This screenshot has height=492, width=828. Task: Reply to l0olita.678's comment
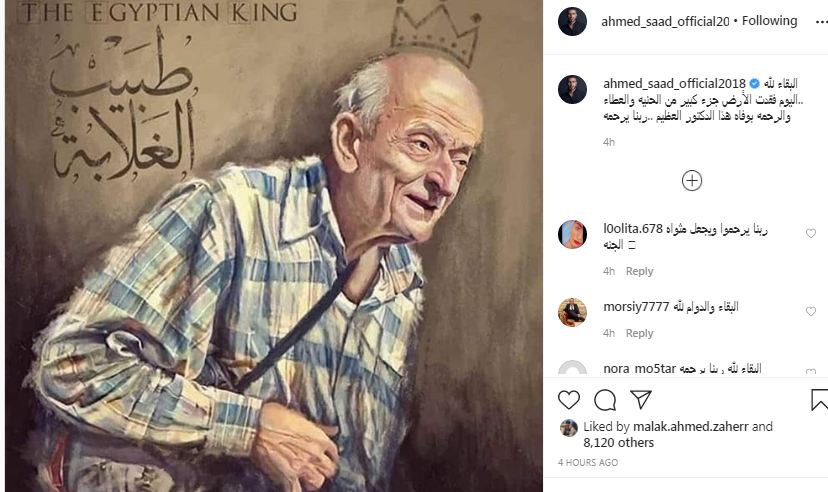(x=639, y=271)
